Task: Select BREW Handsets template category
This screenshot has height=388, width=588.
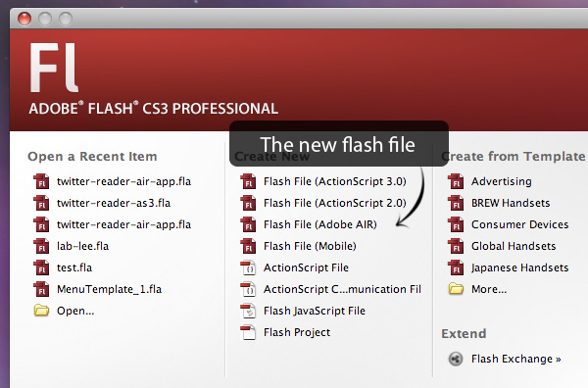Action: (x=511, y=203)
